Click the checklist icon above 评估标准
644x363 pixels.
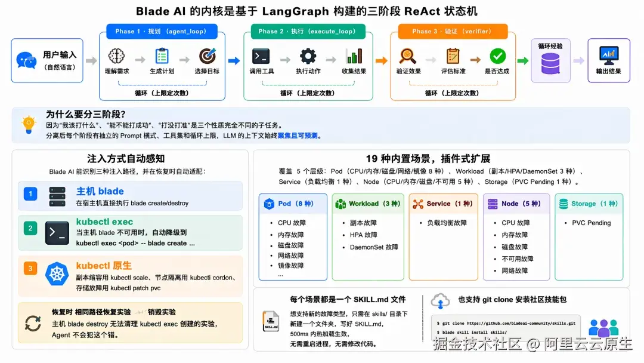pyautogui.click(x=453, y=56)
